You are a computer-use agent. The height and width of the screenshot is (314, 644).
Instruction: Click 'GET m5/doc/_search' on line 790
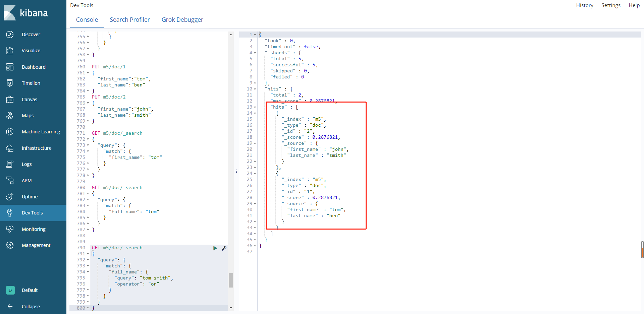[117, 248]
